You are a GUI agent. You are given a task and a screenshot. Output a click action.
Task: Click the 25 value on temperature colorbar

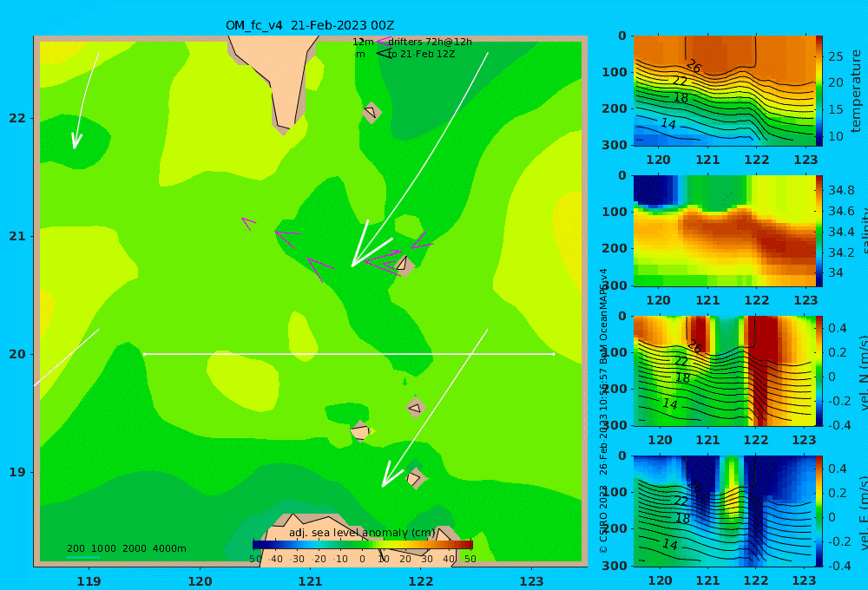coord(835,56)
